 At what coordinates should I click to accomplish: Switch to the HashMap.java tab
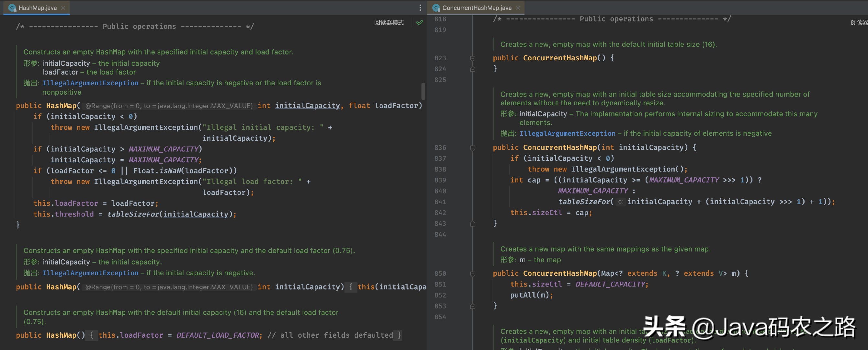coord(38,8)
